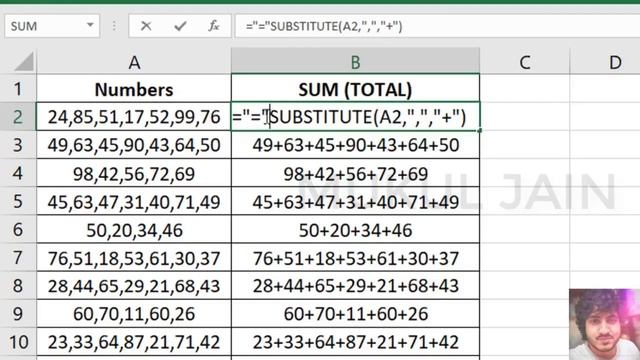Click cell with 45,63,47,31,40,71,49
The image size is (640, 360).
tap(134, 201)
